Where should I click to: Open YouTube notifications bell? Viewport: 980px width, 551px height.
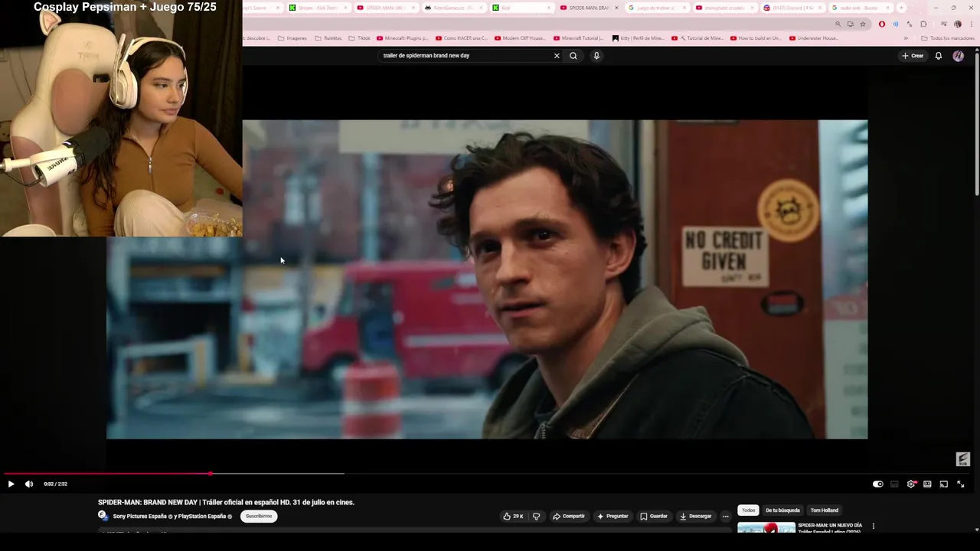click(938, 56)
